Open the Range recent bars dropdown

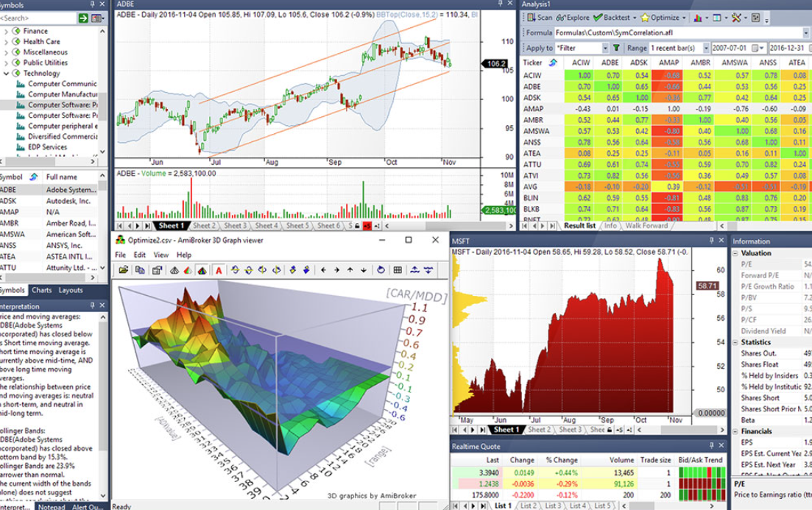pyautogui.click(x=706, y=48)
